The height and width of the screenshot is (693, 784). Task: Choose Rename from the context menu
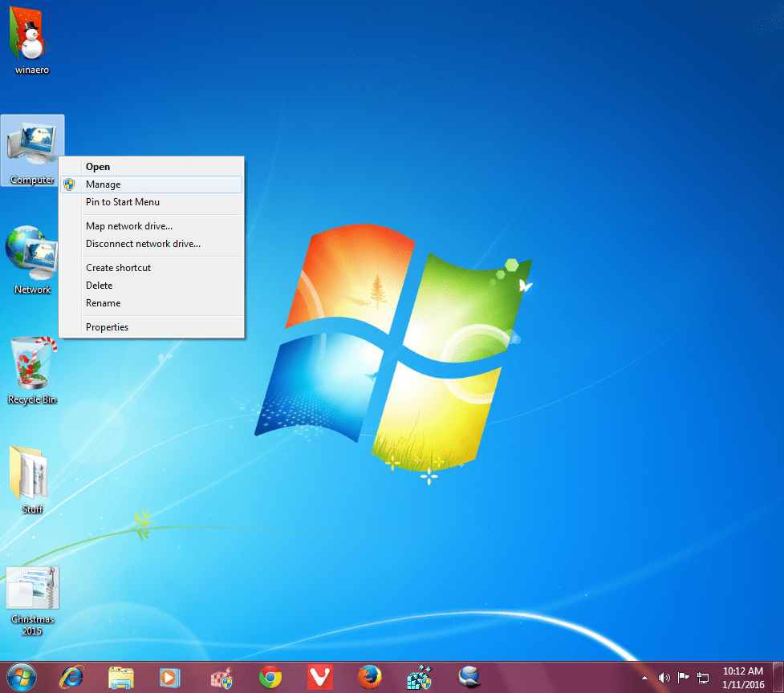click(x=103, y=302)
